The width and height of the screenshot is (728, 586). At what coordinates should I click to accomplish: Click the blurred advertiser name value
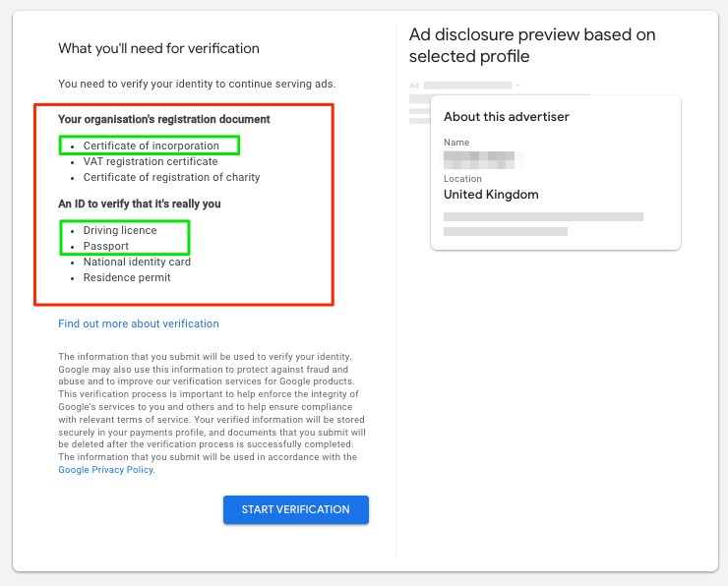[479, 158]
